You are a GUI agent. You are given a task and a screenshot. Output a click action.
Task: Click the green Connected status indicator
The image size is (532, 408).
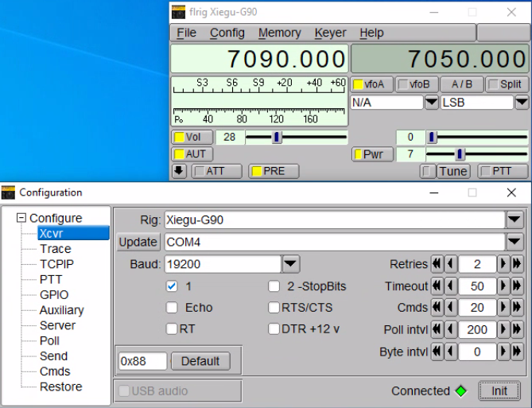460,391
